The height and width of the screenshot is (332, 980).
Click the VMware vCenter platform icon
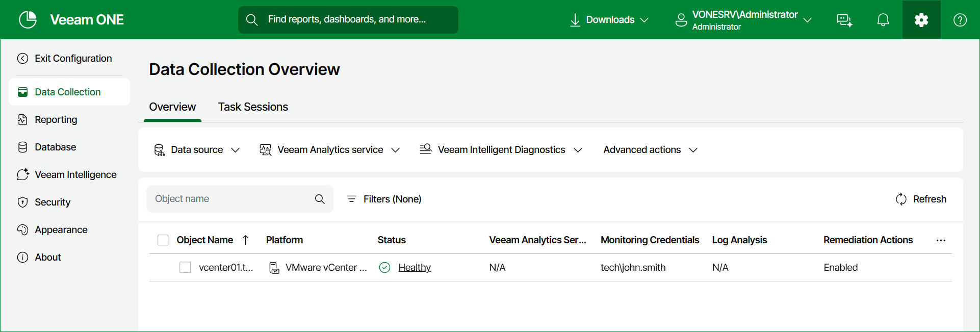coord(274,268)
